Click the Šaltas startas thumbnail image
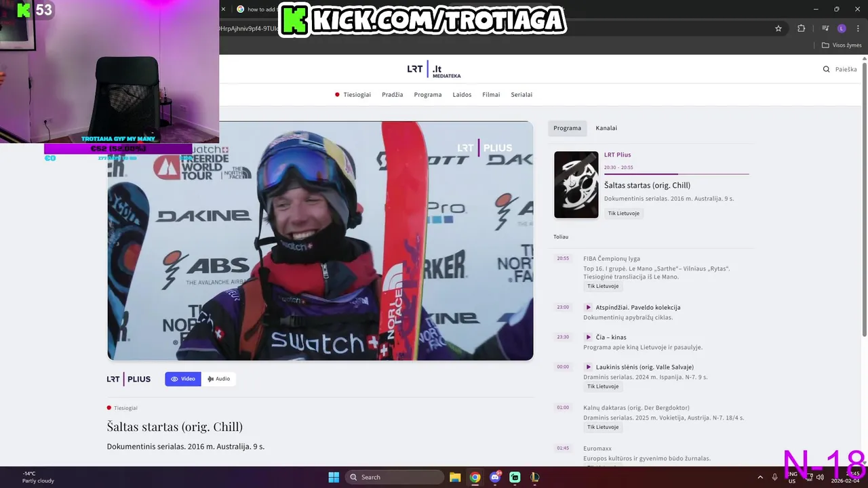Screen dimensions: 868x488 (x=576, y=184)
